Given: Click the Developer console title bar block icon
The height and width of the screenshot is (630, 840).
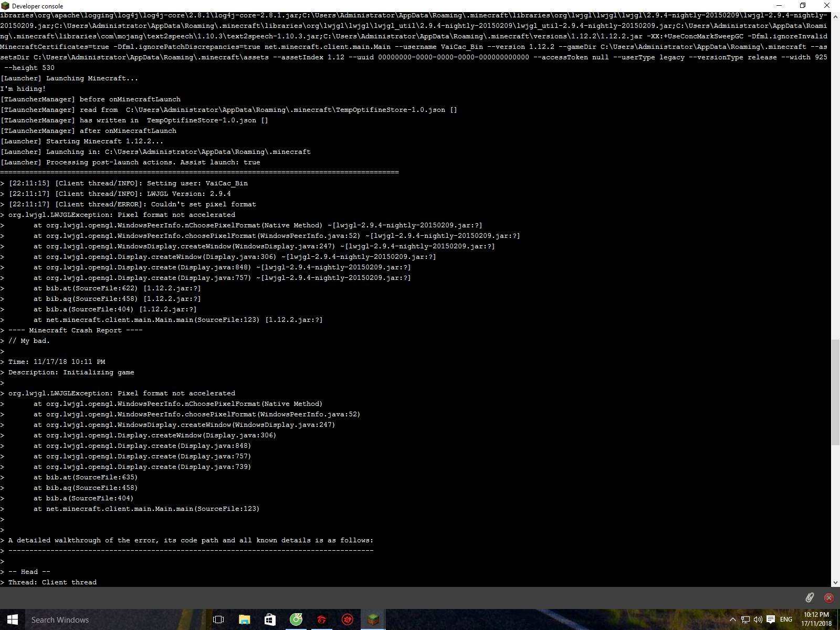Looking at the screenshot, I should pyautogui.click(x=6, y=6).
